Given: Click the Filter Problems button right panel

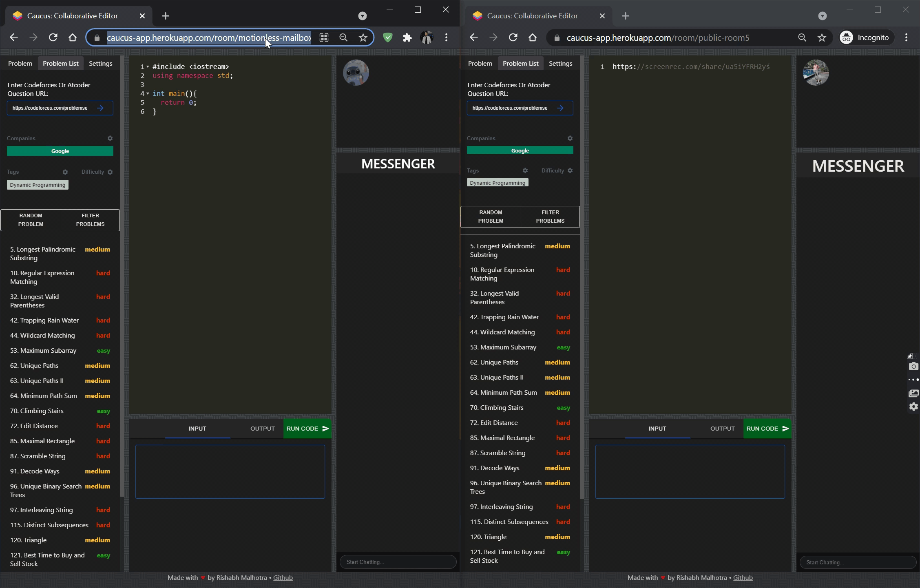Looking at the screenshot, I should (550, 216).
